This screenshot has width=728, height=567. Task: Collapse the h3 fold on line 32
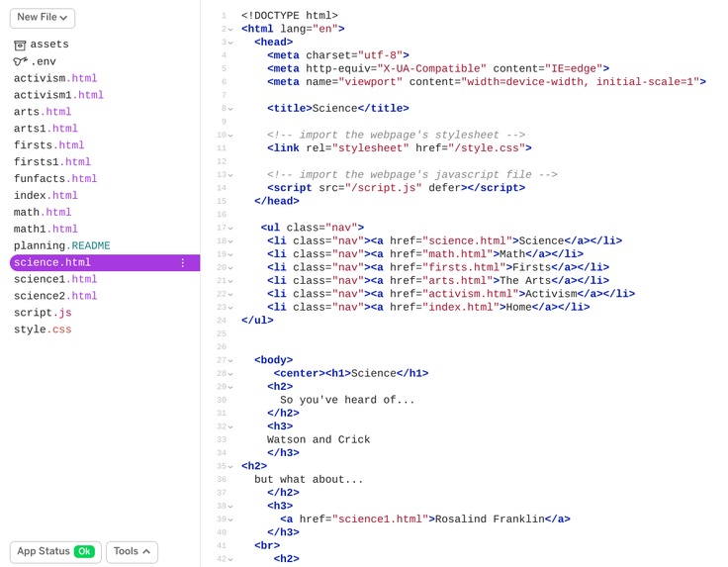pyautogui.click(x=230, y=426)
